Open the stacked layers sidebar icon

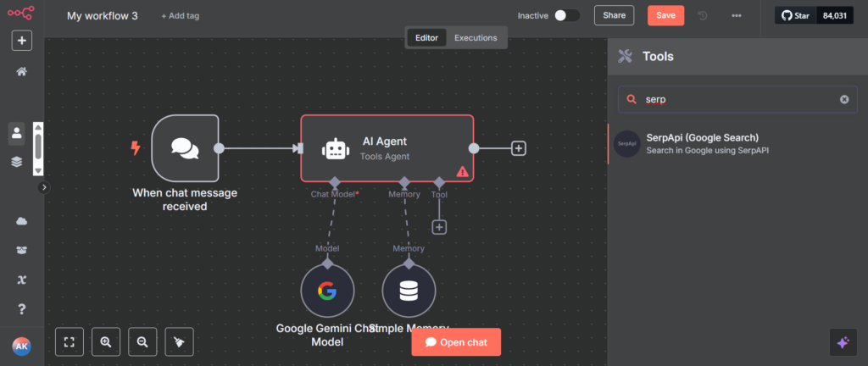click(x=17, y=162)
